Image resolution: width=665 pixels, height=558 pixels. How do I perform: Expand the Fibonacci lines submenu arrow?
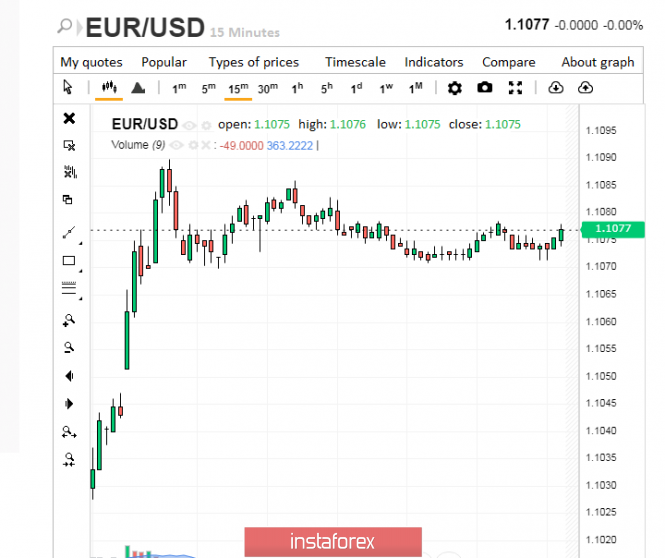pos(81,299)
